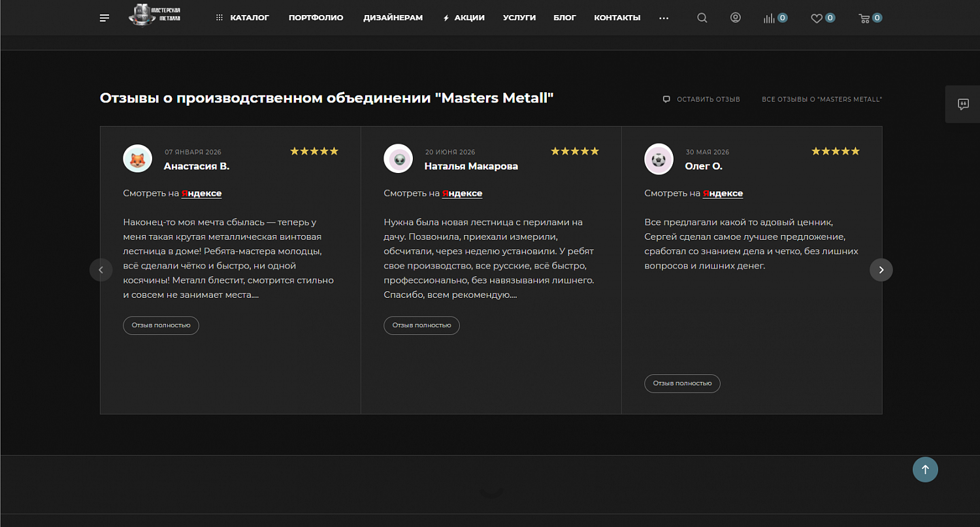Open the Дизайнерам page
This screenshot has width=980, height=527.
tap(393, 18)
